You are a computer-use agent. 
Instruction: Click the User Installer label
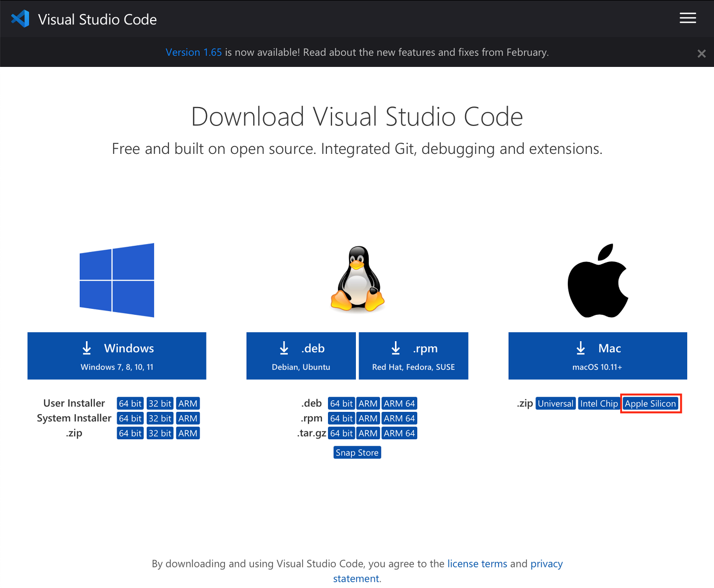pyautogui.click(x=74, y=403)
